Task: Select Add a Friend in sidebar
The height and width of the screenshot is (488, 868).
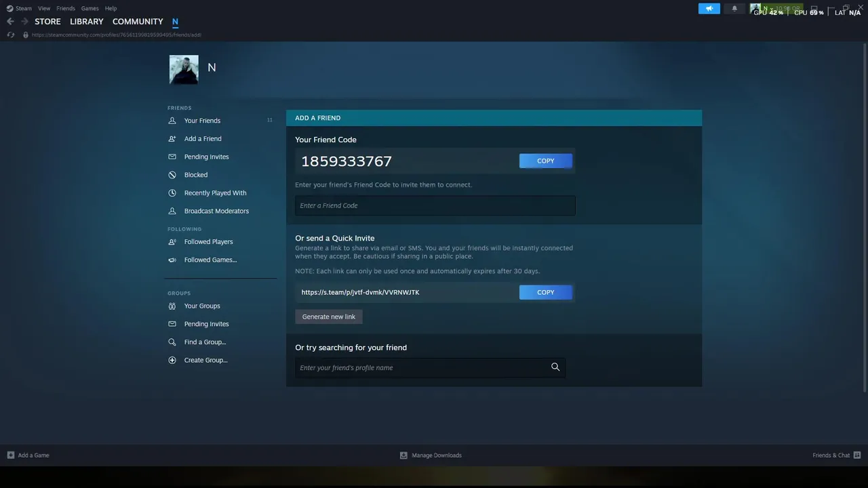Action: tap(203, 139)
